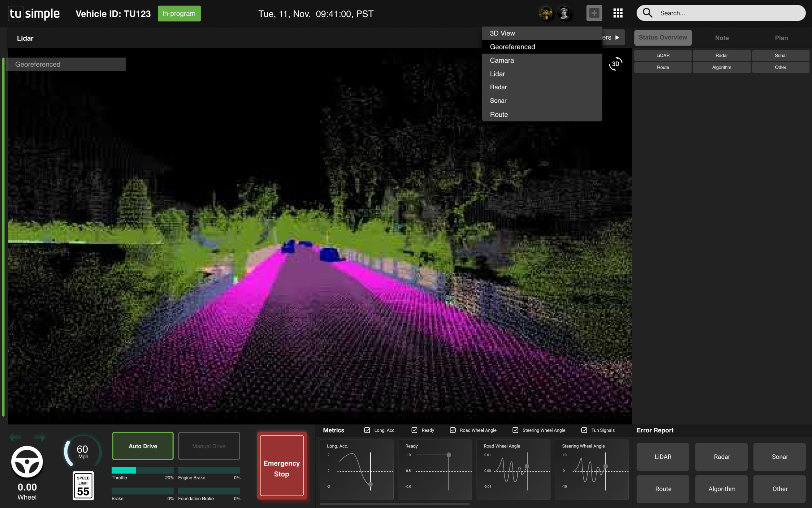Click the Steering Wheel Angle chart

coord(591,469)
